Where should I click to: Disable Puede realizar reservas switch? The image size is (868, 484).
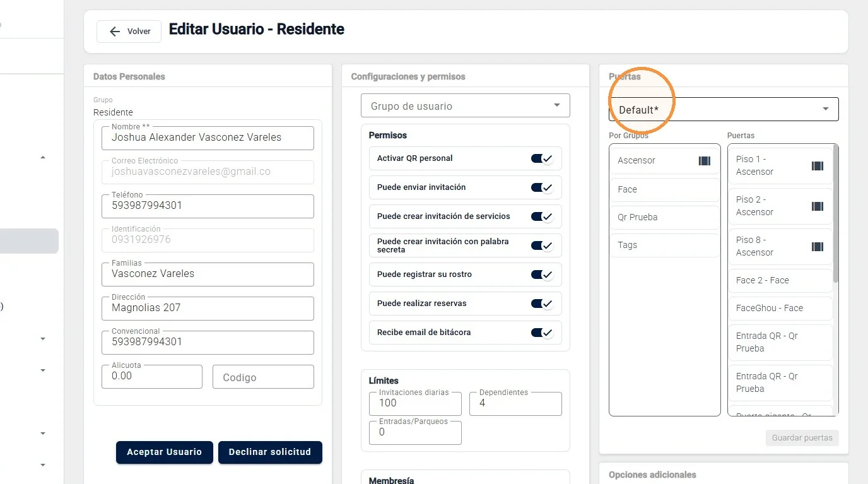pyautogui.click(x=542, y=304)
